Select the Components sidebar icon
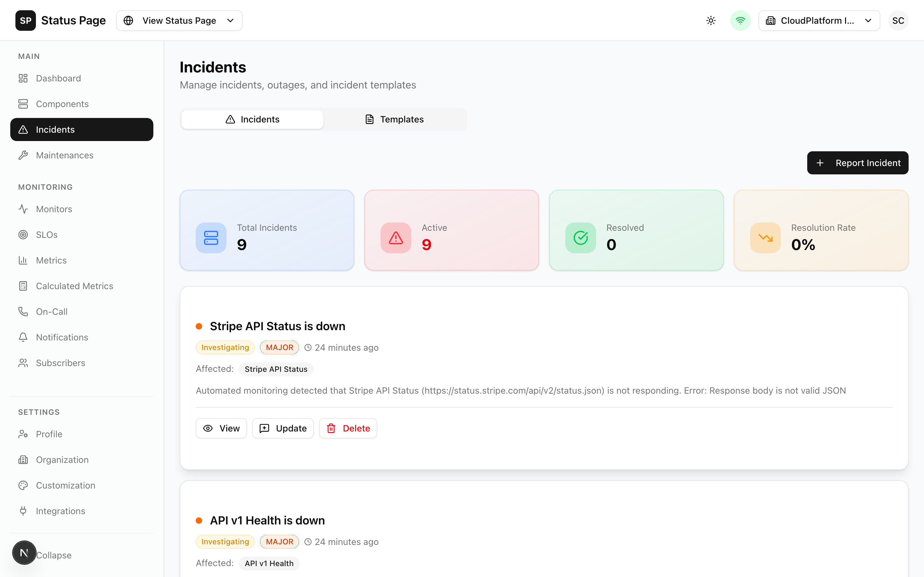Screen dimensions: 924x577 23,104
